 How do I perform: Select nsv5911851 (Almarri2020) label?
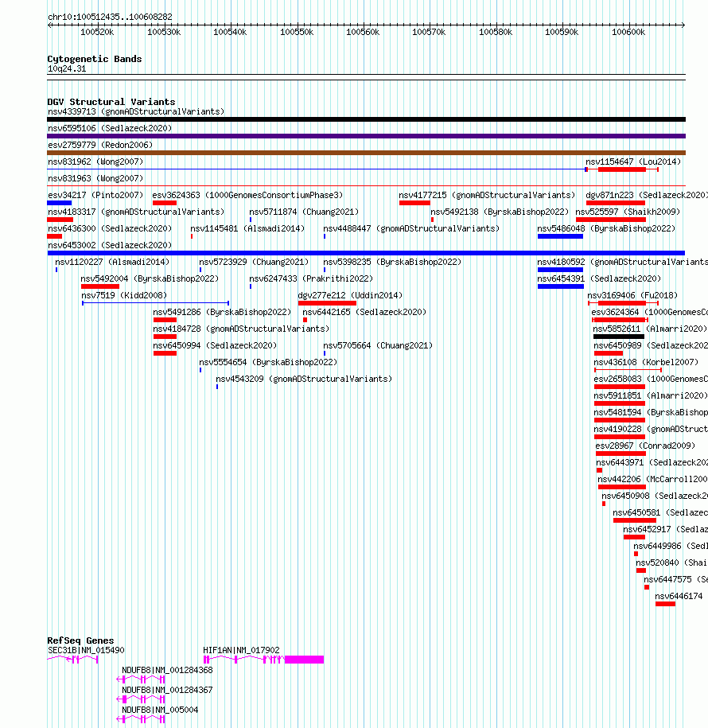click(x=651, y=395)
